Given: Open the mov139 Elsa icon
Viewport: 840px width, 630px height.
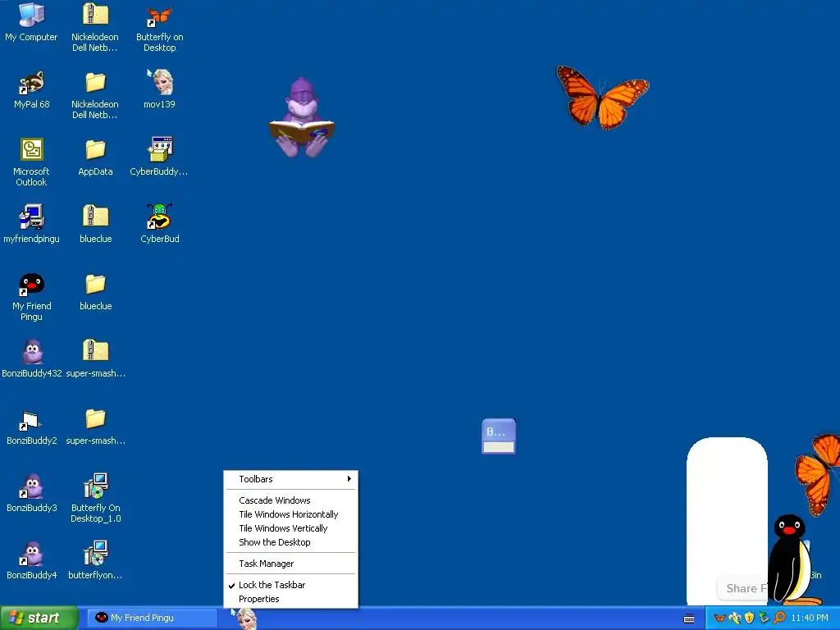Looking at the screenshot, I should pyautogui.click(x=160, y=89).
